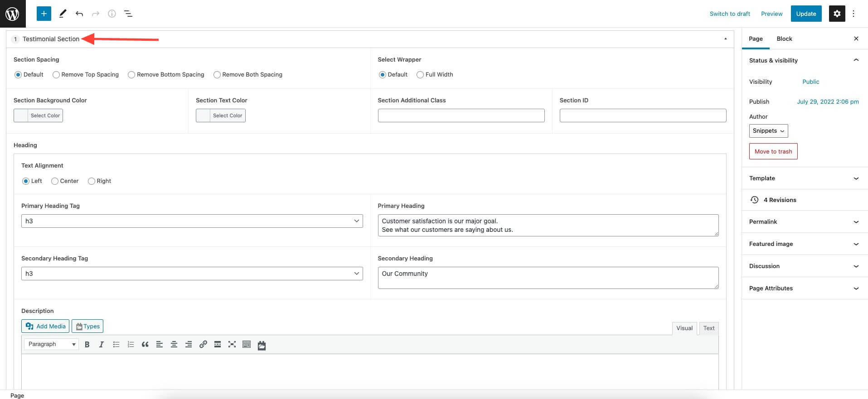Apply italic formatting in Description toolbar
868x399 pixels.
(102, 345)
